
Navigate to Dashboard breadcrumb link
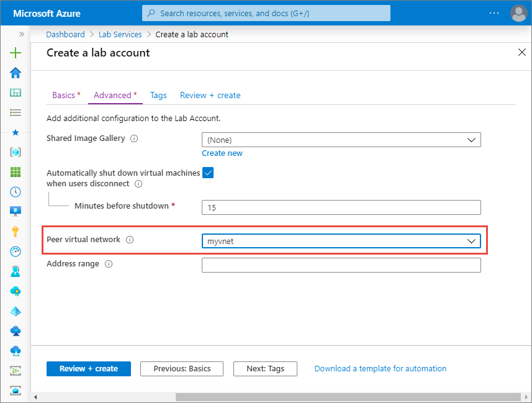(x=65, y=34)
